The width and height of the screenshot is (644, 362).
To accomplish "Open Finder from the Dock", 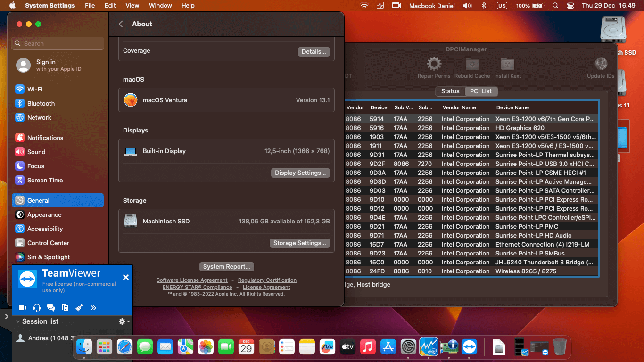I will click(84, 347).
